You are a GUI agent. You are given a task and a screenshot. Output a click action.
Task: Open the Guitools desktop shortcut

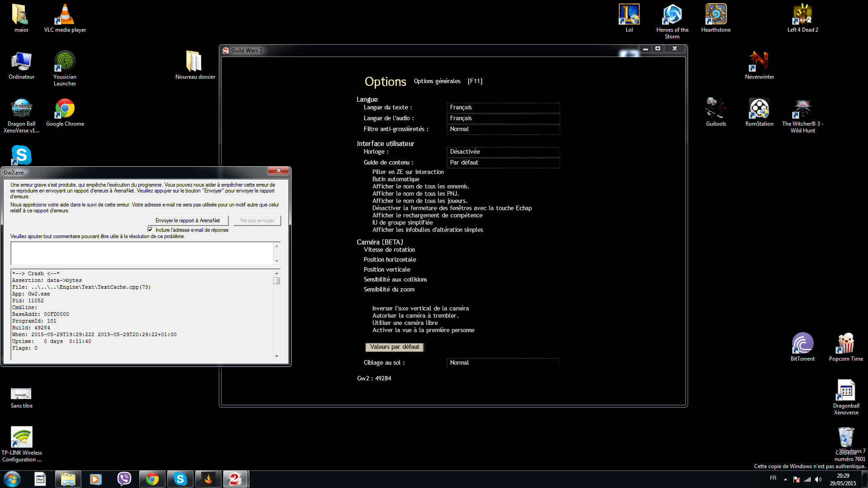[x=716, y=113]
